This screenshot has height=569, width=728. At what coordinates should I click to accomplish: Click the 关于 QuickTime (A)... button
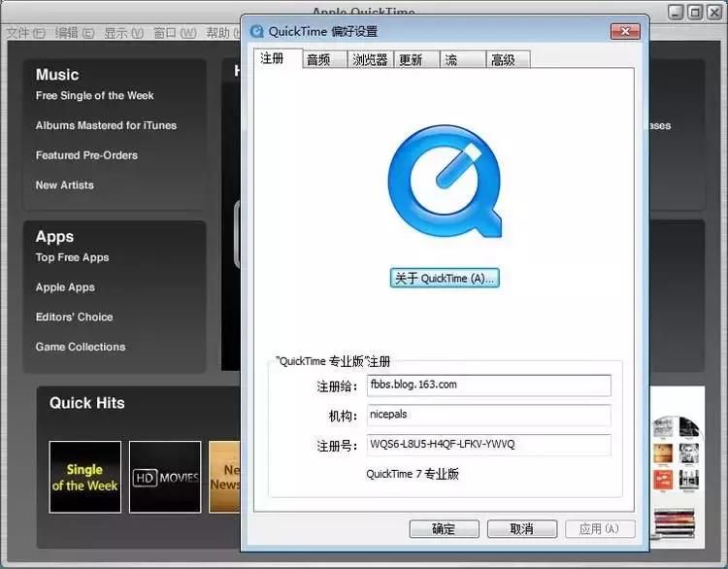445,278
